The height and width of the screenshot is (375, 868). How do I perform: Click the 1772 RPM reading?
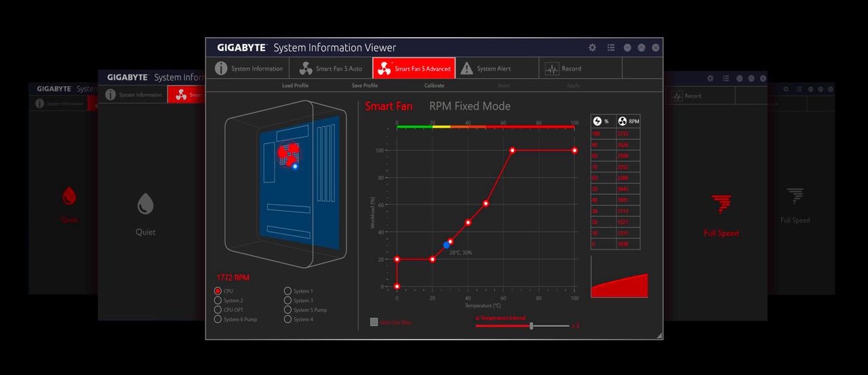click(233, 278)
